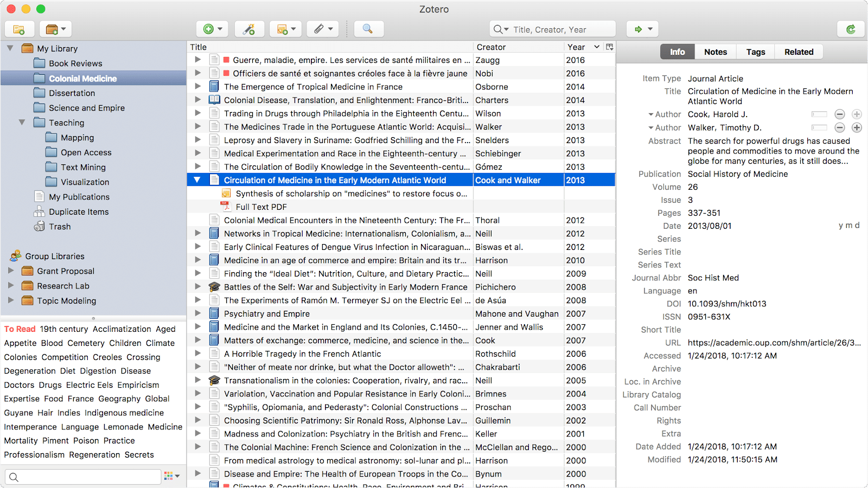Collapse the My Library tree
The image size is (868, 488).
(x=10, y=48)
